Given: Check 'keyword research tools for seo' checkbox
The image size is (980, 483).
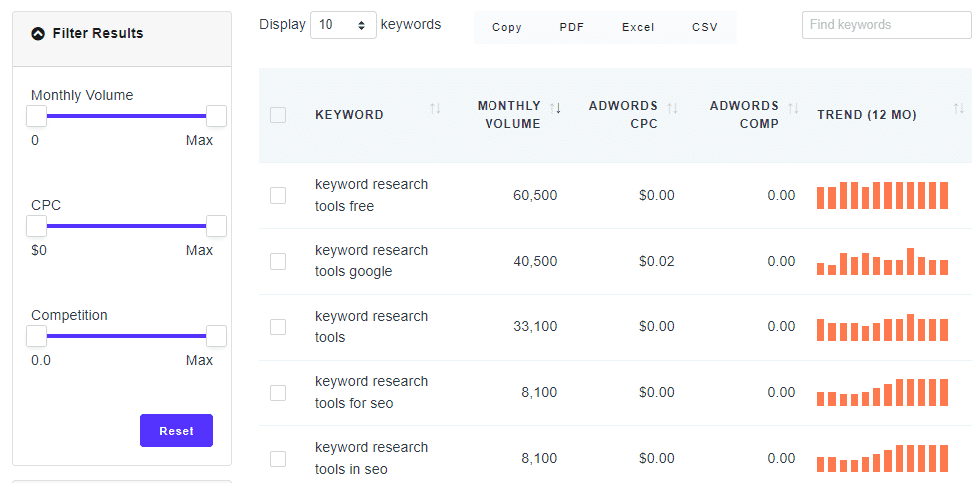Looking at the screenshot, I should [278, 393].
